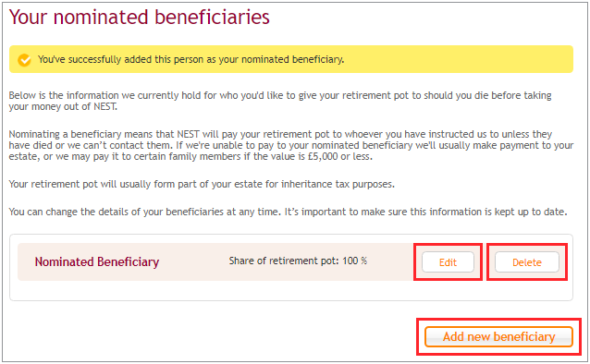Select the Nominated Beneficiary row title

(97, 261)
